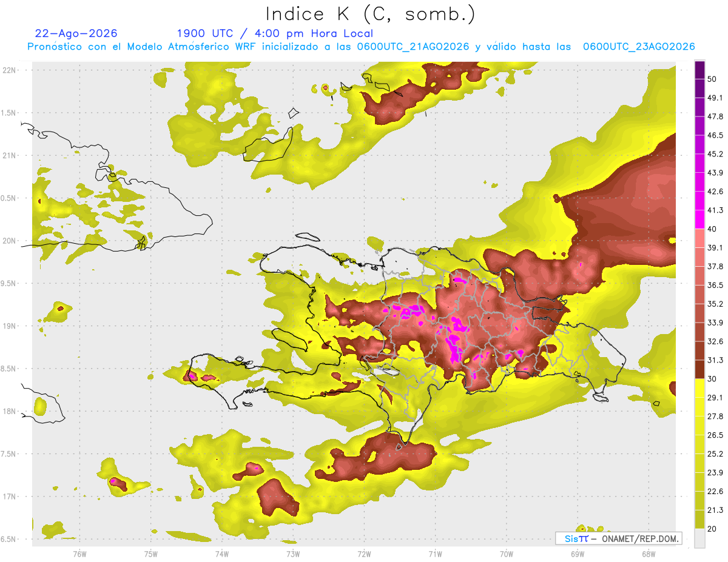Image resolution: width=728 pixels, height=562 pixels.
Task: Click the legend value "21.3"
Action: tap(715, 510)
